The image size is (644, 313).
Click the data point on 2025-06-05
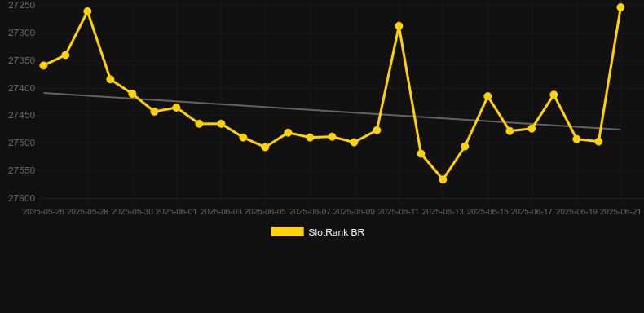(x=265, y=147)
